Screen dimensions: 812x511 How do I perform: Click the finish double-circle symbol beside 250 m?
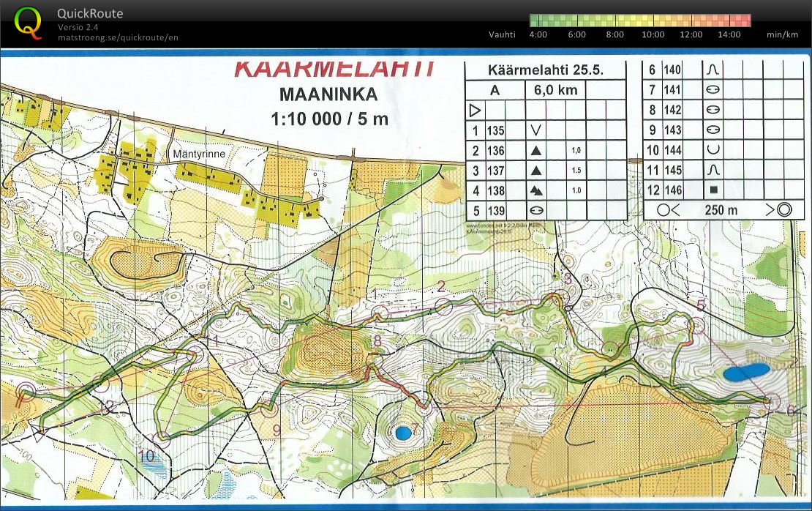(x=784, y=210)
